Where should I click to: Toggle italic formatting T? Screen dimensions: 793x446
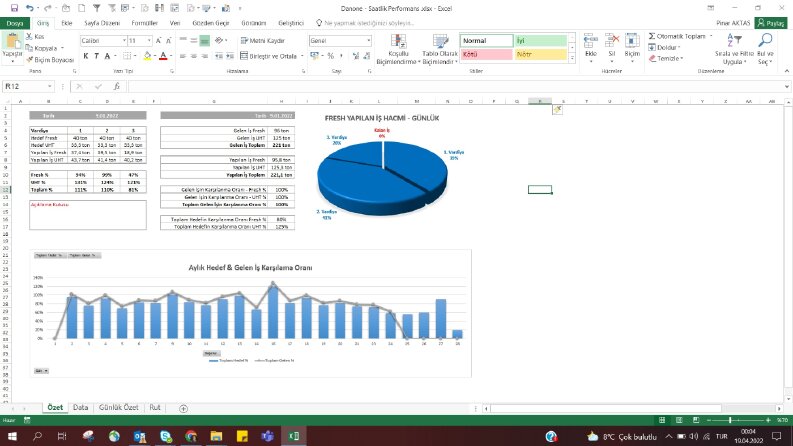pyautogui.click(x=96, y=56)
